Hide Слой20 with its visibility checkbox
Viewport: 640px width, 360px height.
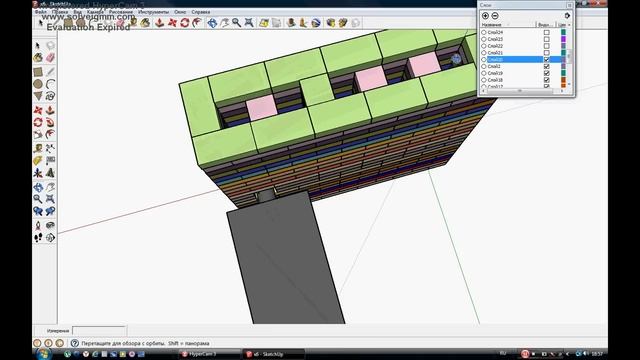[547, 60]
